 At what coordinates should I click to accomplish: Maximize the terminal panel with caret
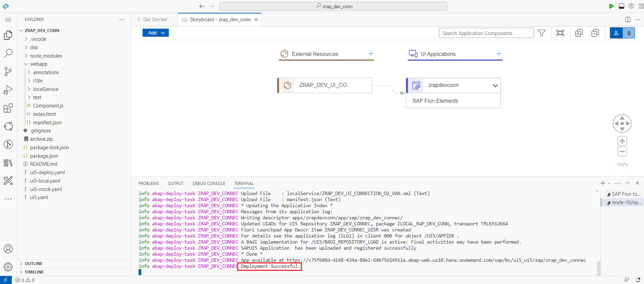(x=627, y=183)
